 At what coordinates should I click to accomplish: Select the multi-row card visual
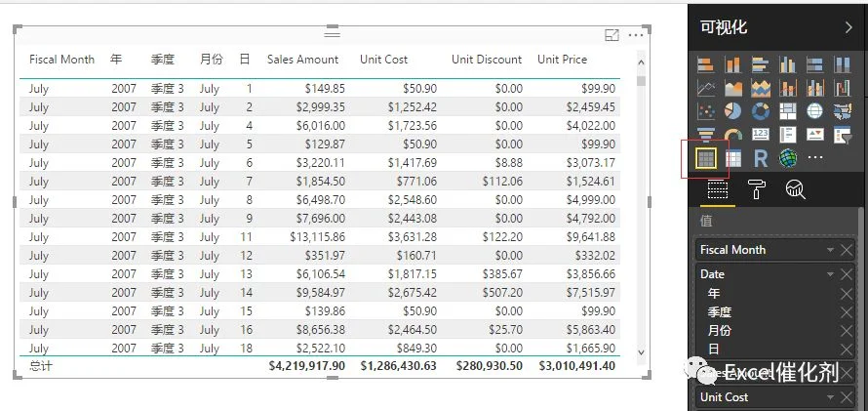point(788,134)
